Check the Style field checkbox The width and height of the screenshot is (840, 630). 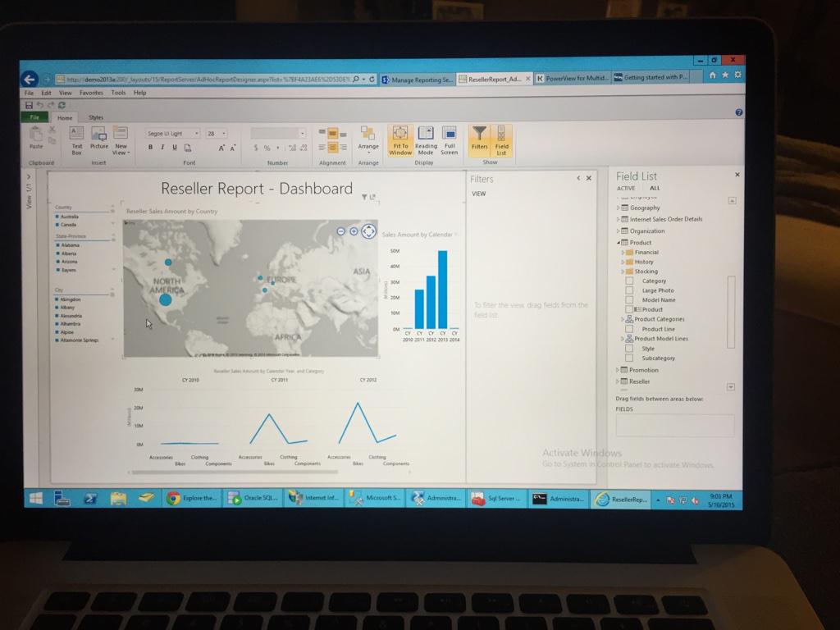coord(629,348)
